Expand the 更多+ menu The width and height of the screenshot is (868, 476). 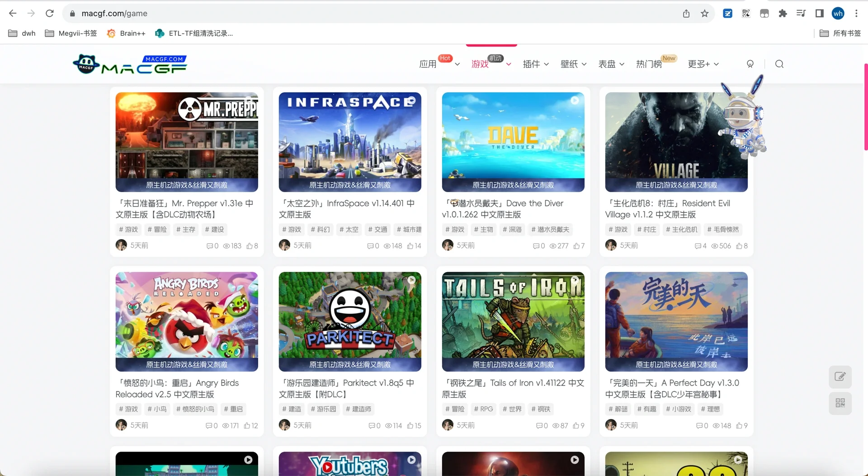click(699, 64)
